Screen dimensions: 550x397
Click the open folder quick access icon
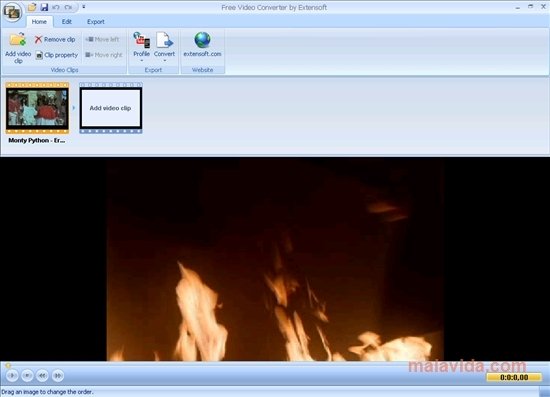point(32,7)
